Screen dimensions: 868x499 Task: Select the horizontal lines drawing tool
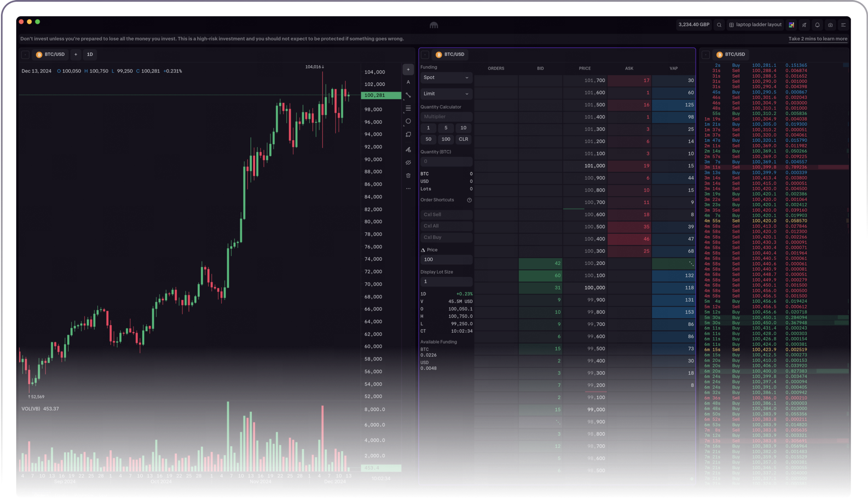coord(408,108)
